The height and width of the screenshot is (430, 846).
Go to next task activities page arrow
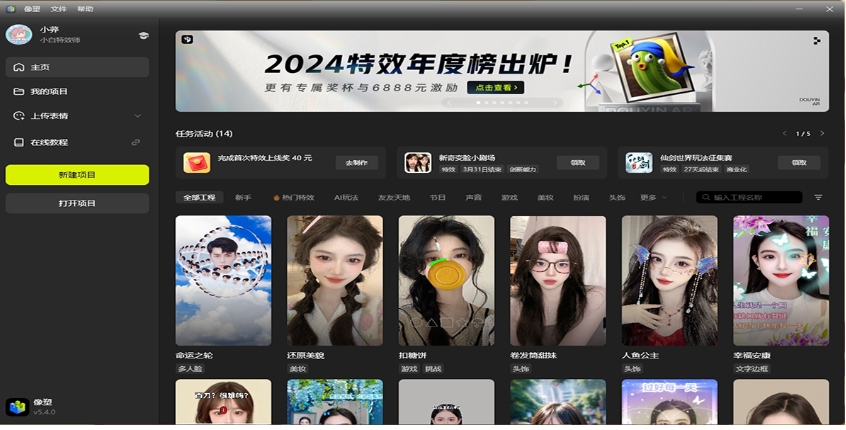click(x=822, y=134)
